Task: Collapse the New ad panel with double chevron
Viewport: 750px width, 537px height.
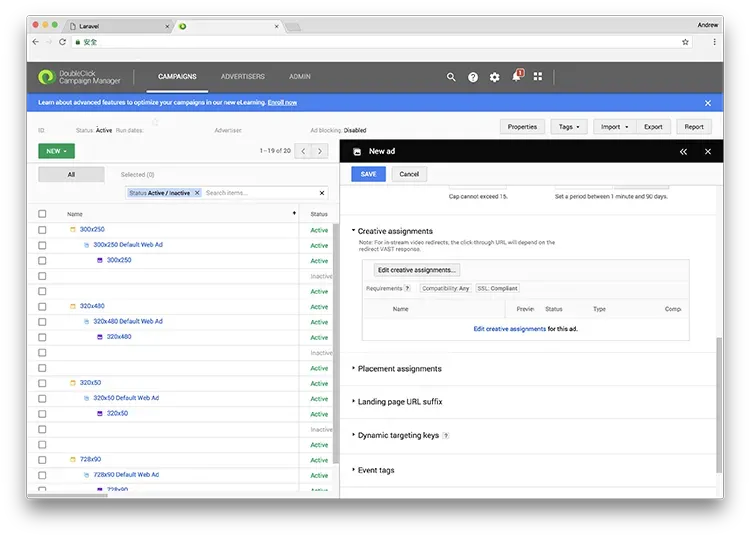Action: (683, 151)
